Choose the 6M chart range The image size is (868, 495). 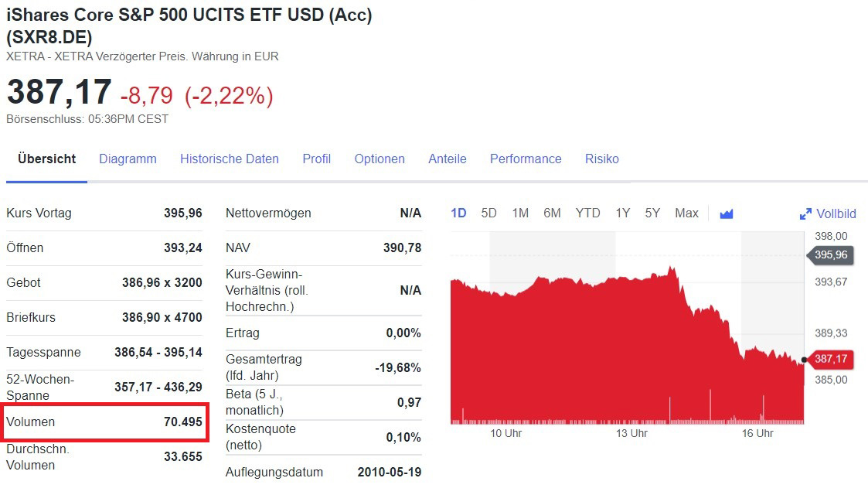552,213
